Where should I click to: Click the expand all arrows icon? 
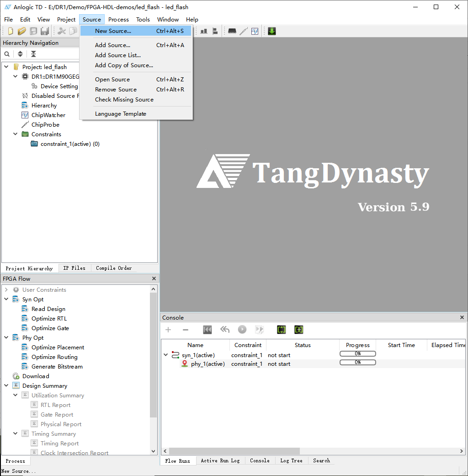click(x=20, y=54)
